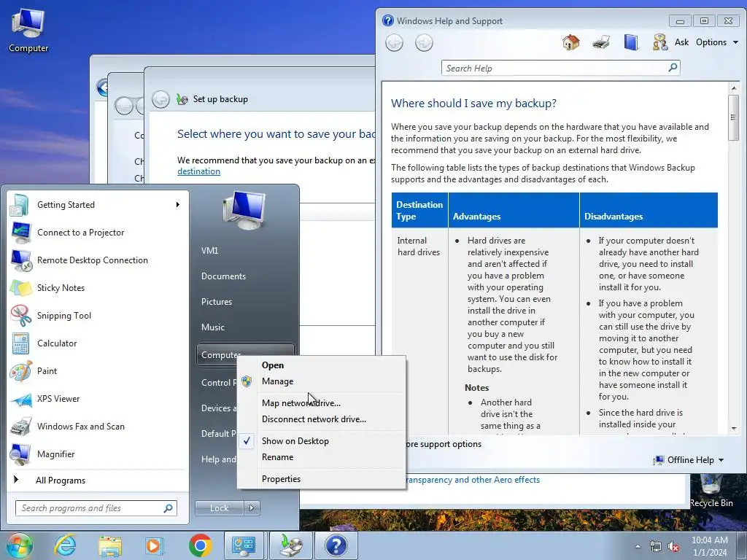
Task: Open Paint from Start menu
Action: (98, 371)
